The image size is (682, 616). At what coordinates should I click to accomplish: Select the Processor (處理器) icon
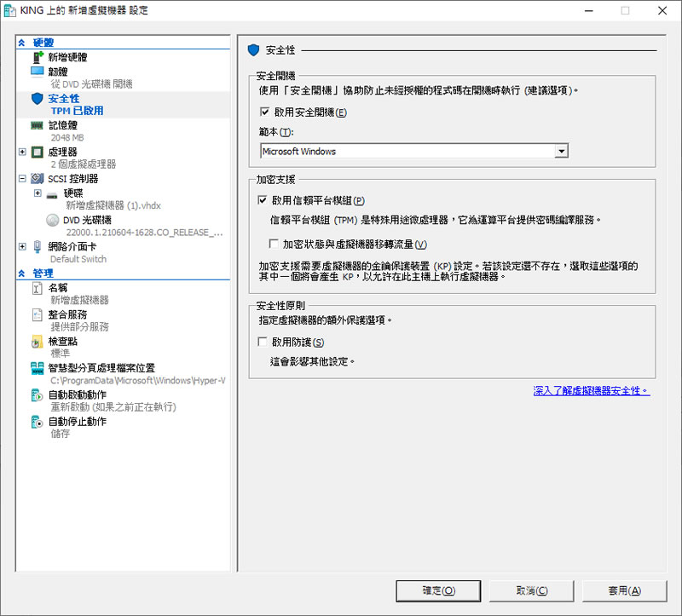pos(38,152)
